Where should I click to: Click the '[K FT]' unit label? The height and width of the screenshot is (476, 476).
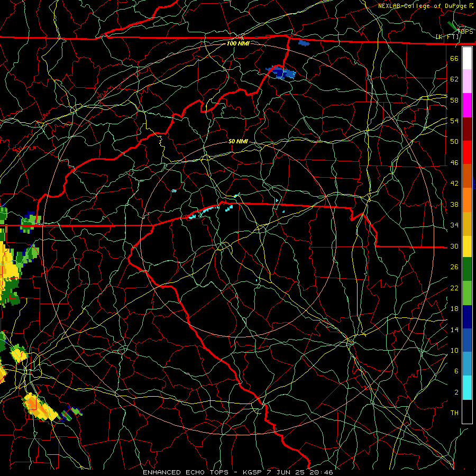pyautogui.click(x=447, y=37)
